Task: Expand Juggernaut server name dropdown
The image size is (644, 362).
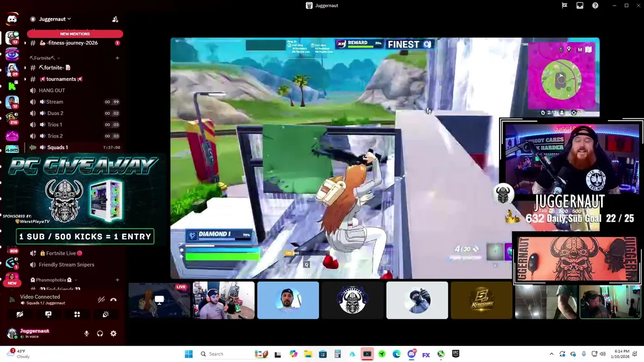Action: point(54,19)
